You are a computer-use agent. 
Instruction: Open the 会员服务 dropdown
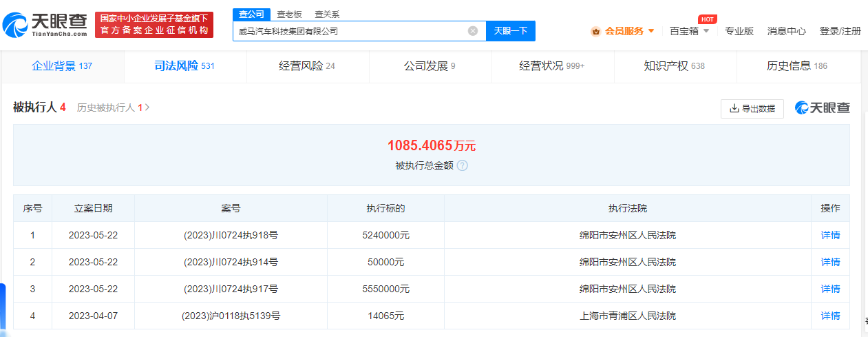tap(623, 31)
